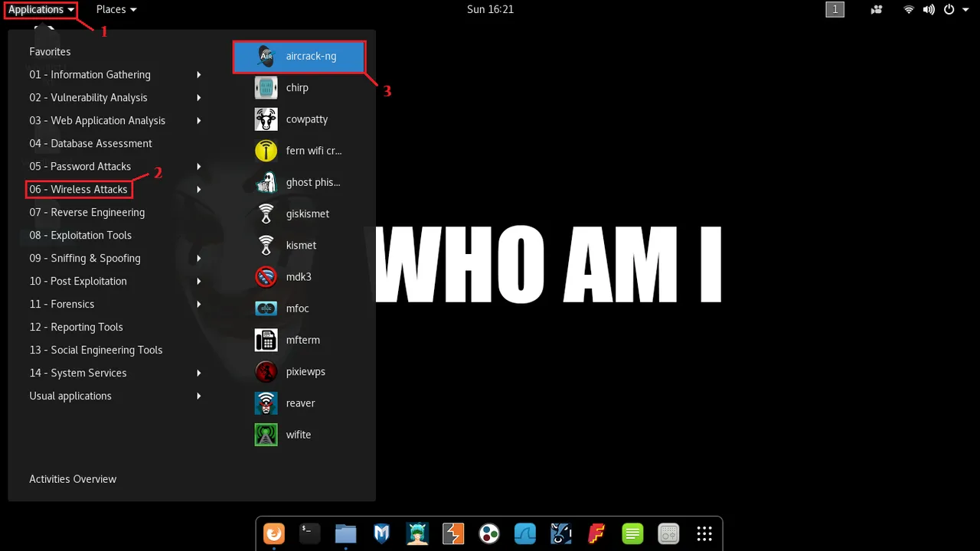The image size is (980, 551).
Task: Open wifite from the list
Action: [299, 435]
